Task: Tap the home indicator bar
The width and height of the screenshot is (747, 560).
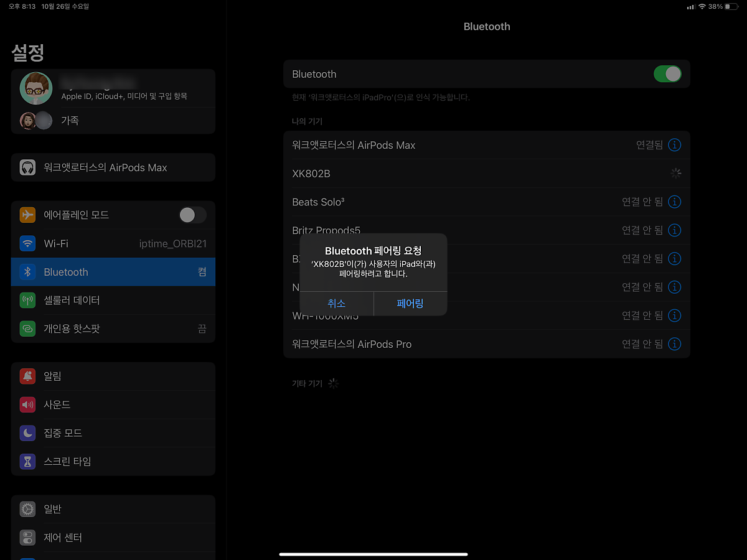Action: click(x=374, y=554)
